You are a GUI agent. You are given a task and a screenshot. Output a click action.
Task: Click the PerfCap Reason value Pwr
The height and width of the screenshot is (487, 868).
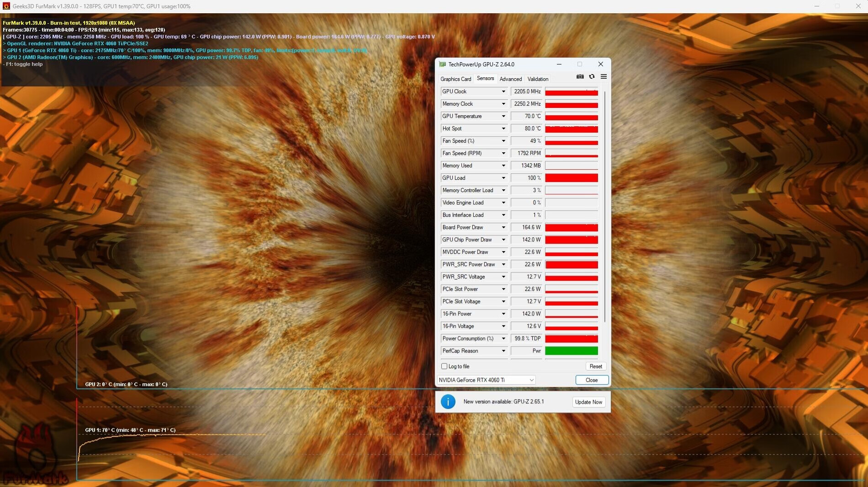[x=526, y=351]
